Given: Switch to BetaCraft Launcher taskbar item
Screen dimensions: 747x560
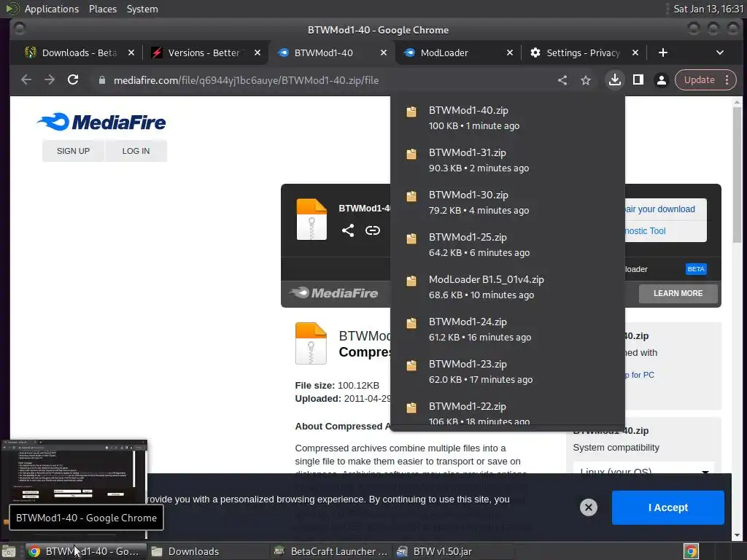Looking at the screenshot, I should [x=332, y=551].
